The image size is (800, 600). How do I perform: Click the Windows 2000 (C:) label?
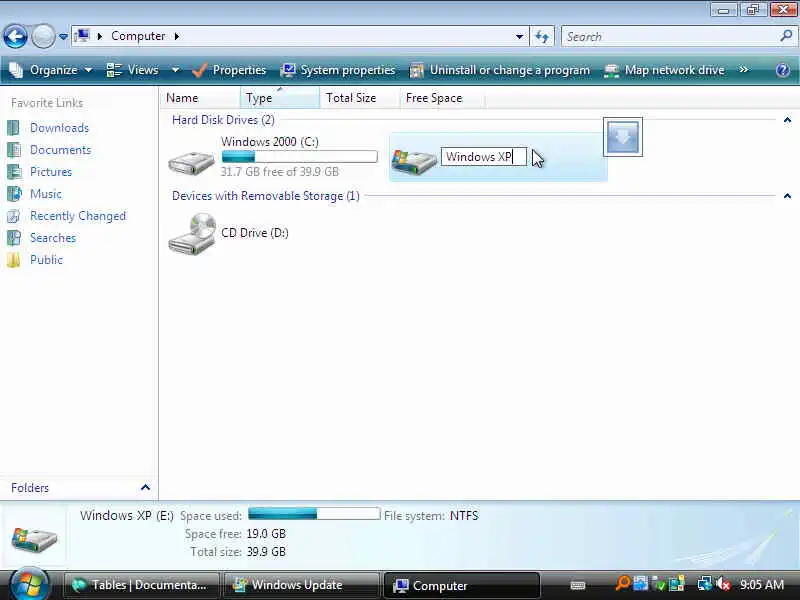[269, 141]
